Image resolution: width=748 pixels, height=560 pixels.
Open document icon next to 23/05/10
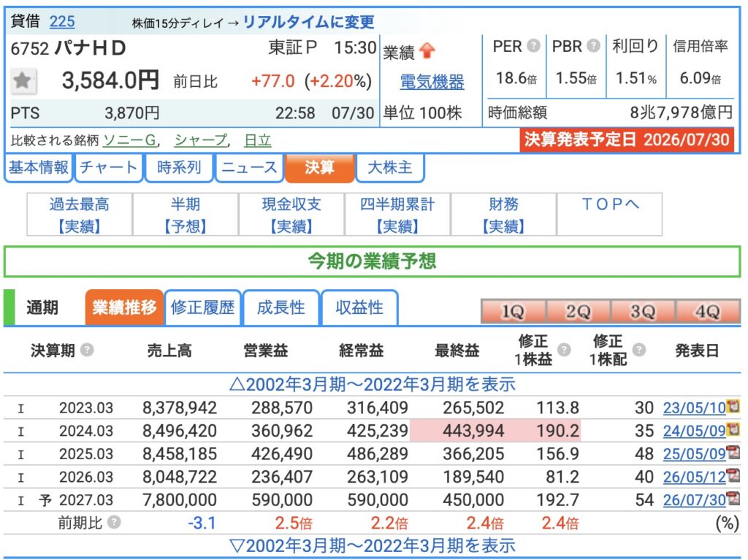[x=733, y=406]
